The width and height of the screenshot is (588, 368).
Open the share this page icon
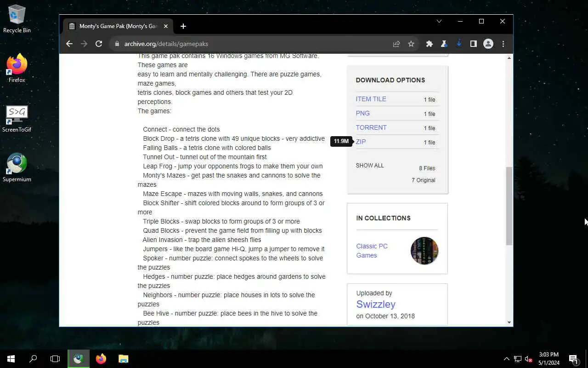click(x=396, y=44)
